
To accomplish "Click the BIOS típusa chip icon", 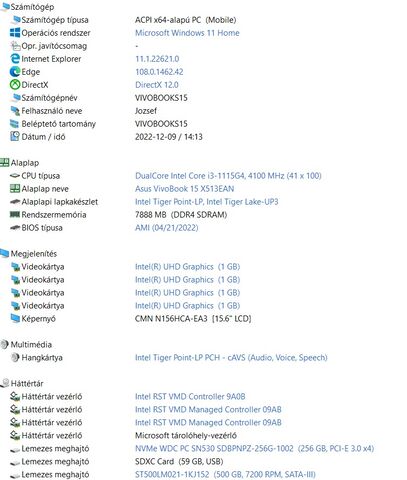I will coord(15,228).
